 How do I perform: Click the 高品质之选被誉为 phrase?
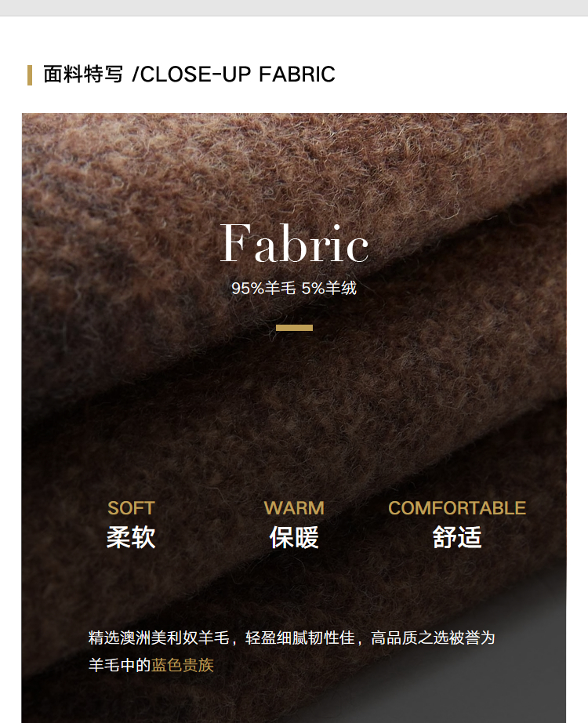point(433,638)
